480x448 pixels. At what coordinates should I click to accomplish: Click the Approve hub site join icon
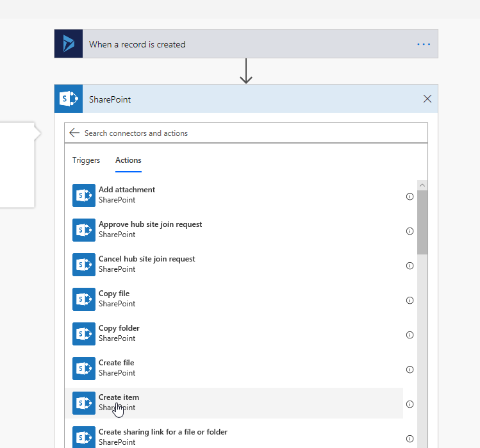click(84, 230)
